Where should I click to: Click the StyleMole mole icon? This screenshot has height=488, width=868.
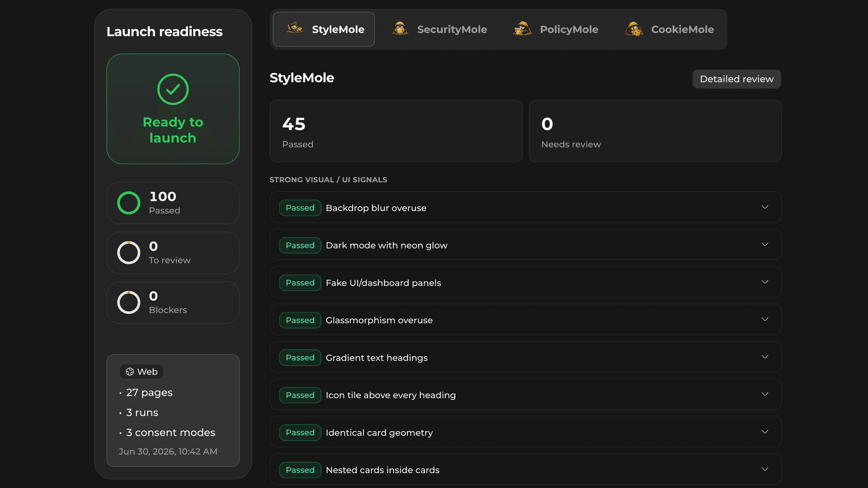point(295,29)
